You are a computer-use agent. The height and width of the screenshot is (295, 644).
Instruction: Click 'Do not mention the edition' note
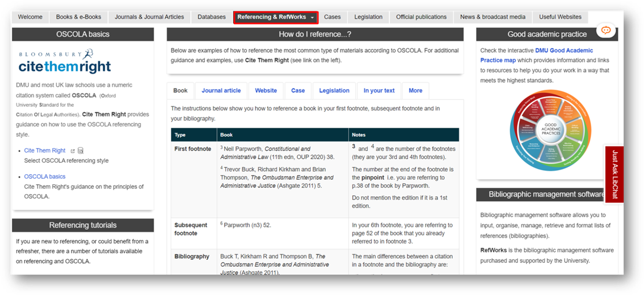[x=399, y=202]
